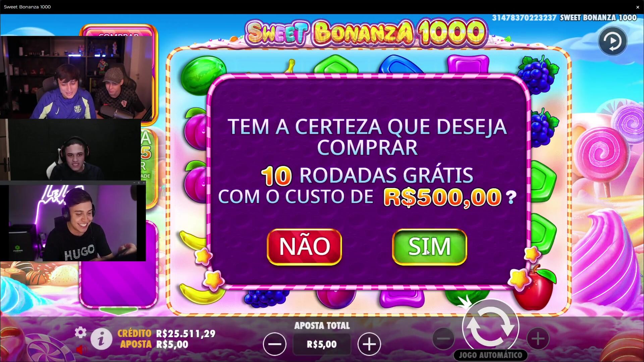Select the top webcam feed thumbnail

coord(76,77)
